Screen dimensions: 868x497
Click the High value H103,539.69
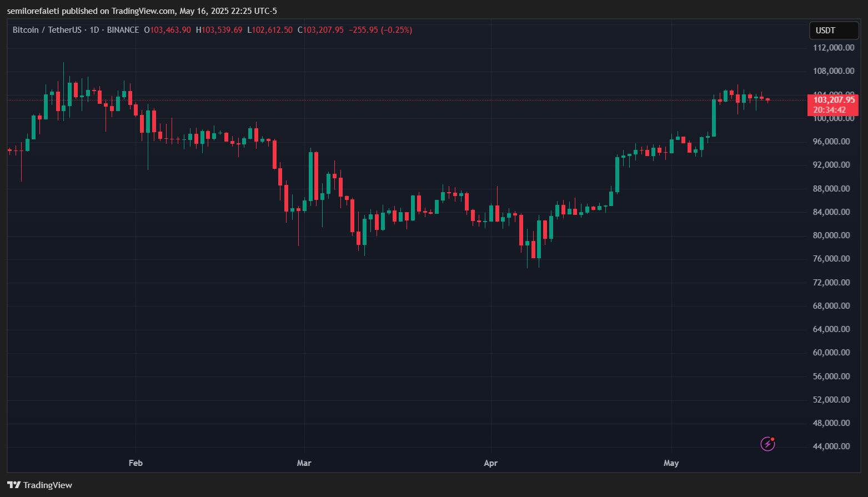tap(219, 30)
